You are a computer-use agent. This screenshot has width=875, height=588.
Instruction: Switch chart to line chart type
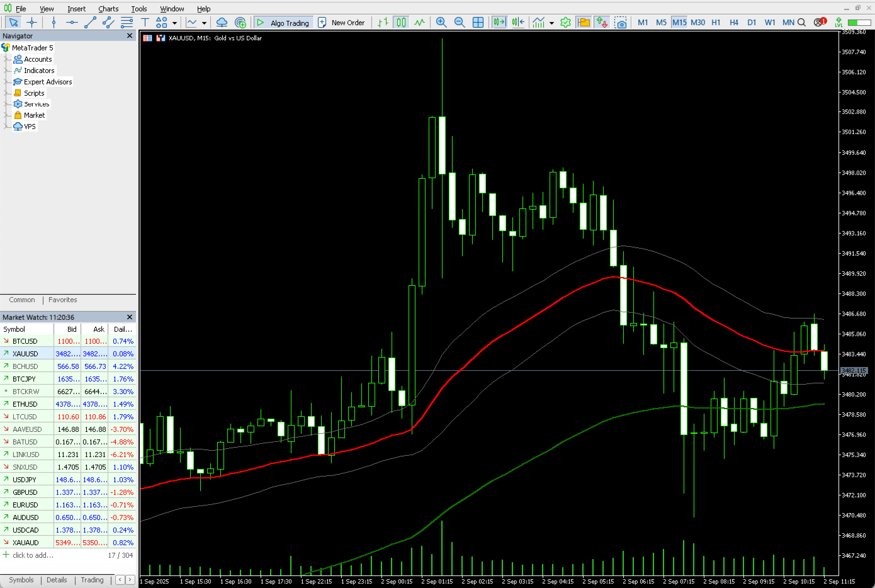(x=419, y=22)
